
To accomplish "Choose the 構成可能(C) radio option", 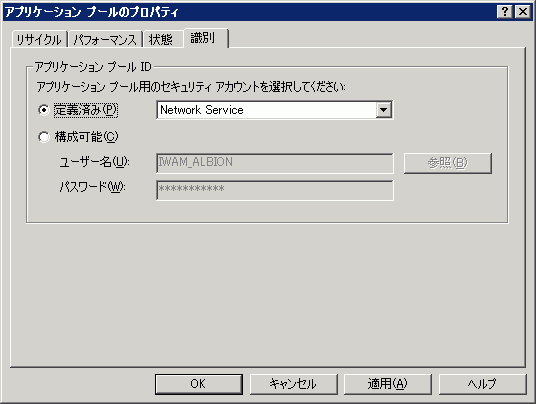I will (x=44, y=137).
